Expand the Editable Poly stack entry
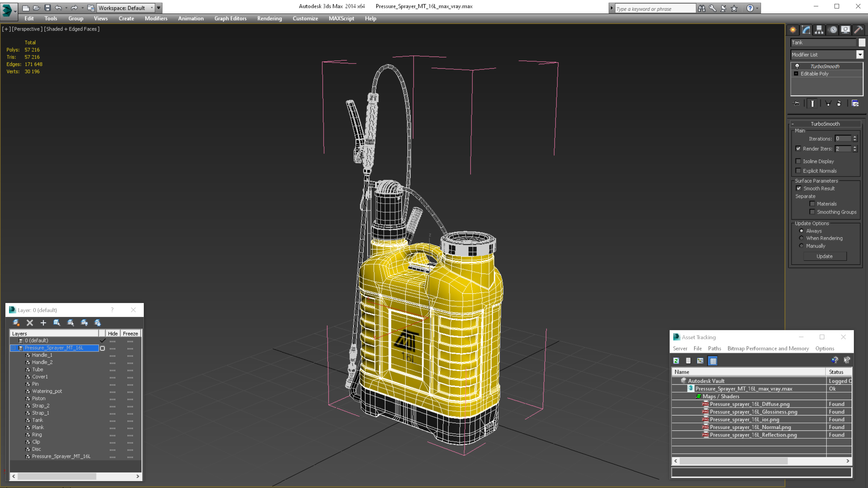868x488 pixels. 796,74
